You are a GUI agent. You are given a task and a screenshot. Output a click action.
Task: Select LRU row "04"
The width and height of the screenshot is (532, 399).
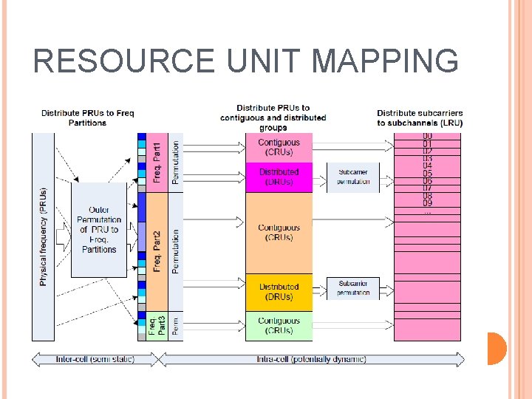coord(427,166)
